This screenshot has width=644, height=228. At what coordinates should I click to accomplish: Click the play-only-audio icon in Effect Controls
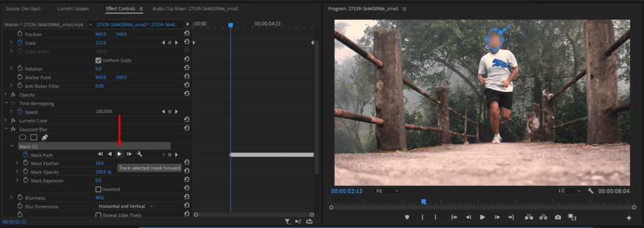point(298,222)
